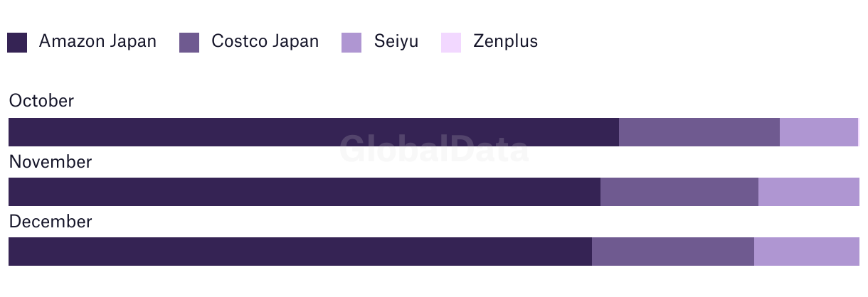868x297 pixels.
Task: Select the December Amazon Japan bar segment
Action: coord(300,252)
